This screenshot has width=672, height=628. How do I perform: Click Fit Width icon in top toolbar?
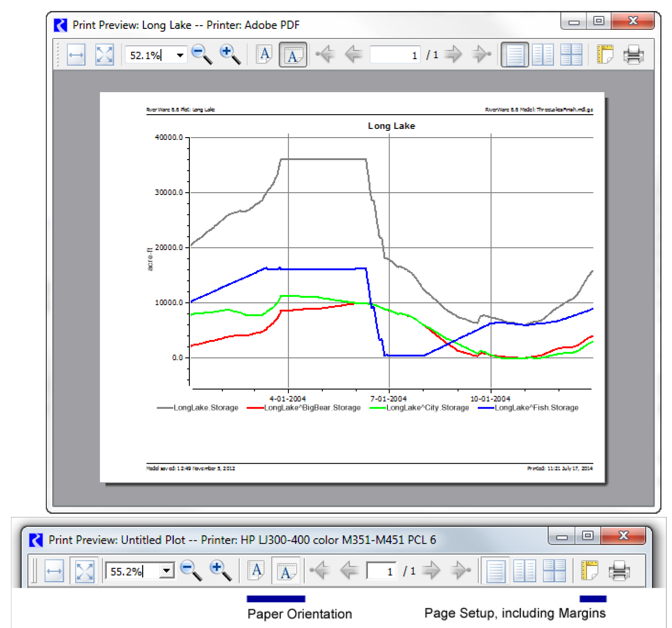(x=76, y=56)
